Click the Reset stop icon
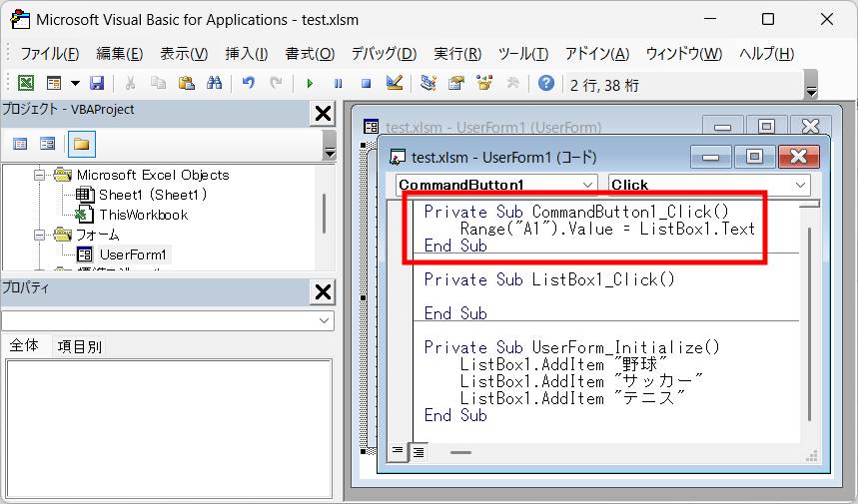This screenshot has width=858, height=504. pos(366,84)
